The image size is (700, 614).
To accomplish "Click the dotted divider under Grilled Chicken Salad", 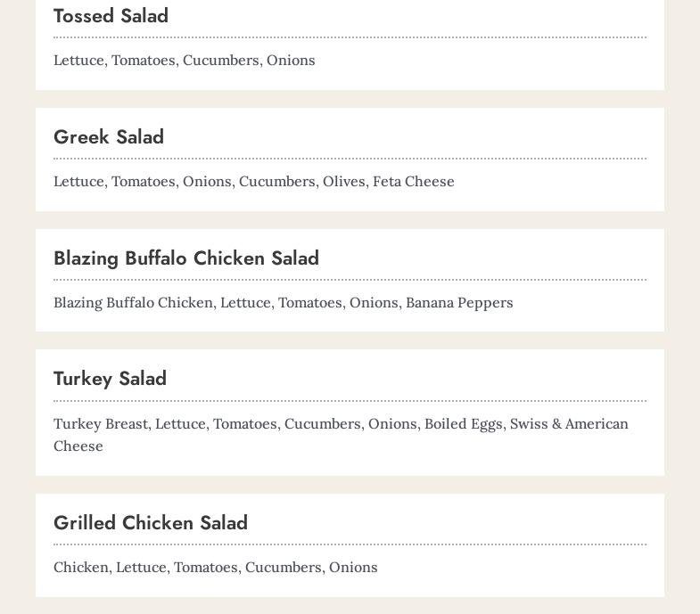I will 350,544.
